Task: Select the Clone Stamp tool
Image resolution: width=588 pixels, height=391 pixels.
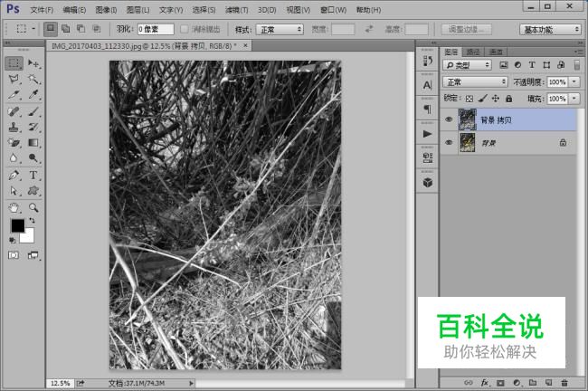Action: (14, 128)
